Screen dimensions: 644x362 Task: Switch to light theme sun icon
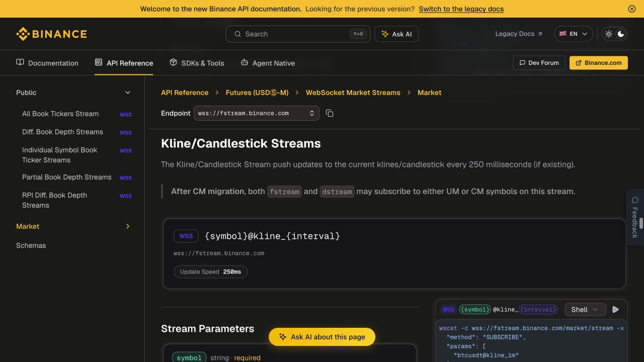pyautogui.click(x=609, y=34)
